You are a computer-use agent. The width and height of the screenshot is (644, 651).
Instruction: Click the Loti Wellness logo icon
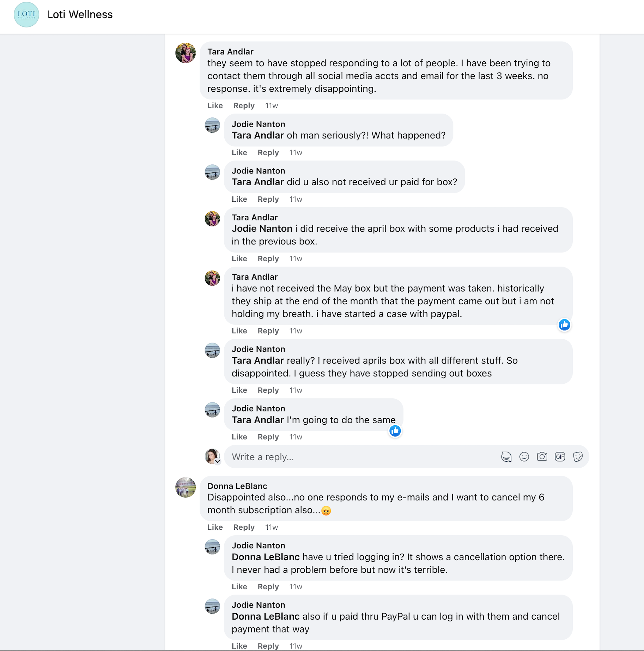(x=26, y=14)
